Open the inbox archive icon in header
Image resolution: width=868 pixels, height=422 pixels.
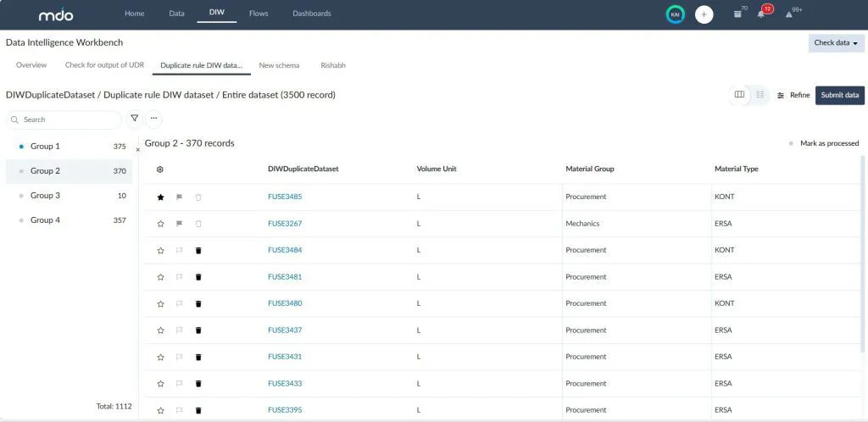tap(737, 14)
